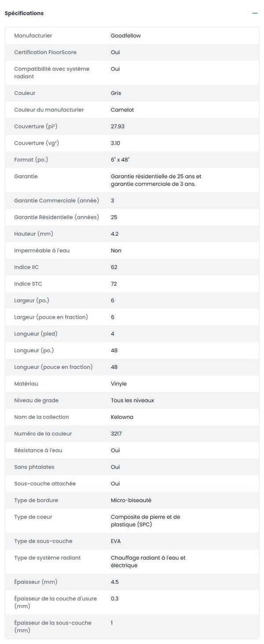
Task: Select the Garantie description text
Action: click(x=156, y=180)
